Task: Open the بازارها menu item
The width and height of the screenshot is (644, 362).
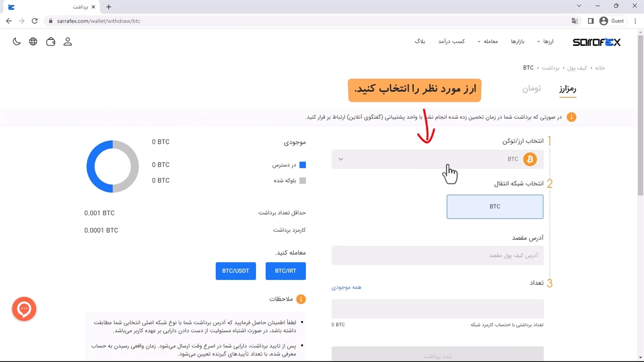Action: pyautogui.click(x=518, y=42)
